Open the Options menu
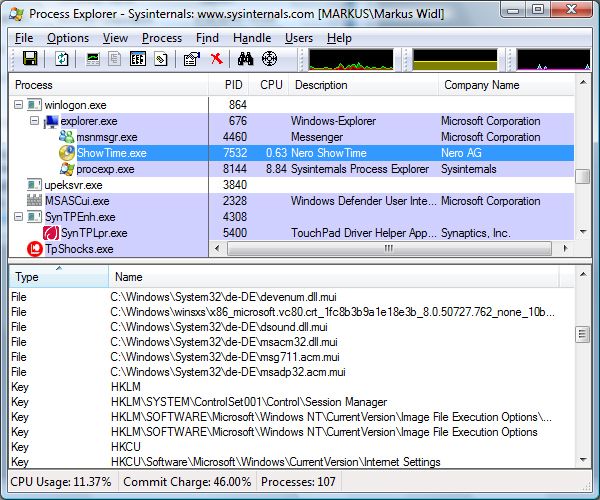Screen dimensions: 600x500 click(x=68, y=38)
